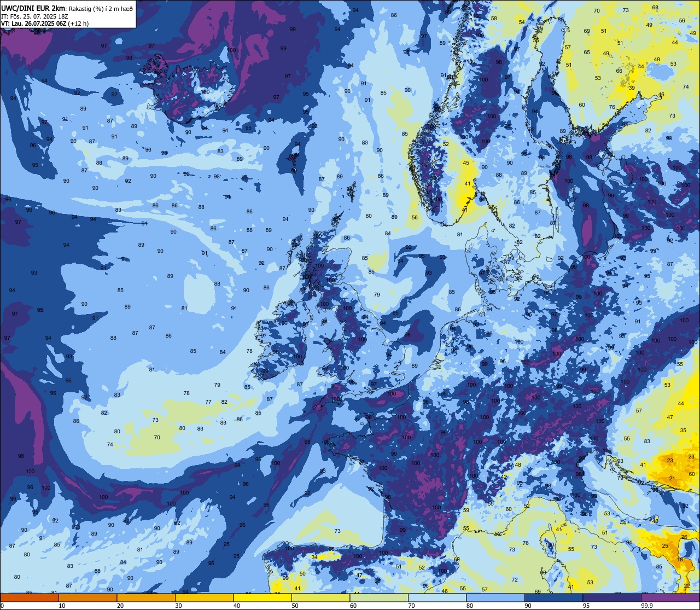
Task: Pick the 60–70 light green legend swatch
Action: [x=379, y=598]
